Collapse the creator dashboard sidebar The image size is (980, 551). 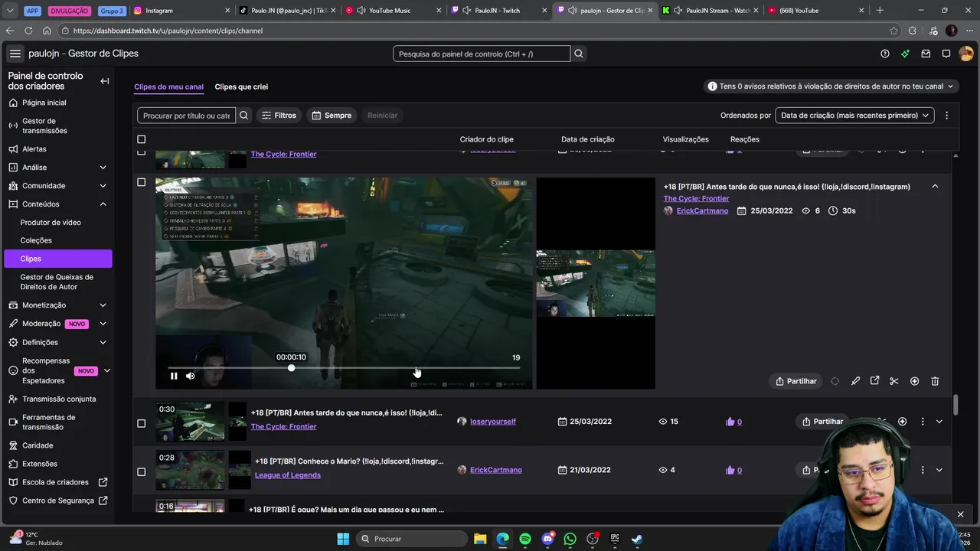coord(105,81)
